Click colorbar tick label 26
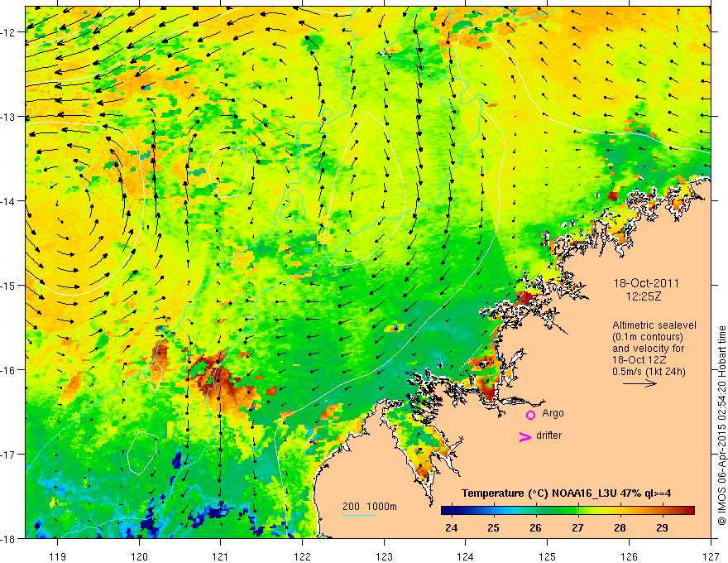 (x=535, y=527)
